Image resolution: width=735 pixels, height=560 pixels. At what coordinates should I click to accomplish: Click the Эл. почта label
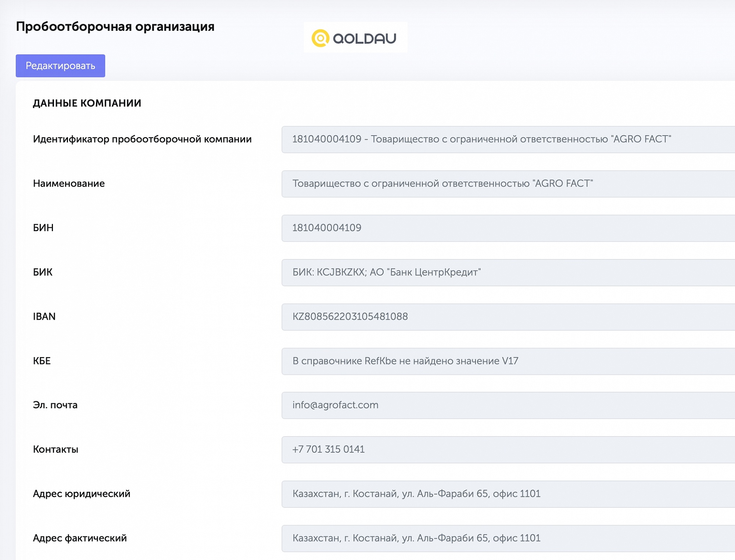click(x=55, y=405)
